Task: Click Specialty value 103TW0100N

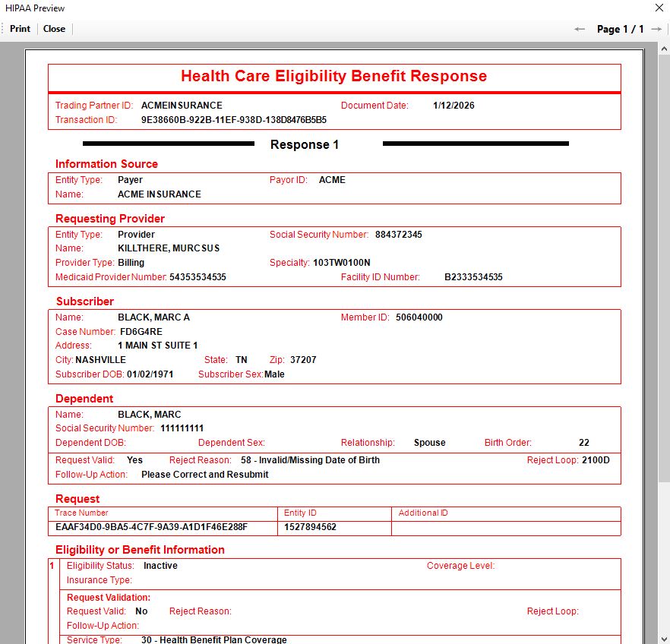Action: pos(341,263)
